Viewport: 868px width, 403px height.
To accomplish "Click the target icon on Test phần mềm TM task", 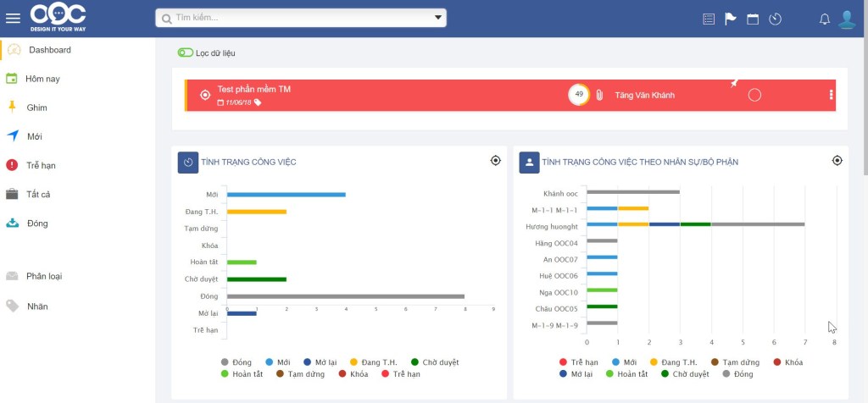I will coord(205,95).
